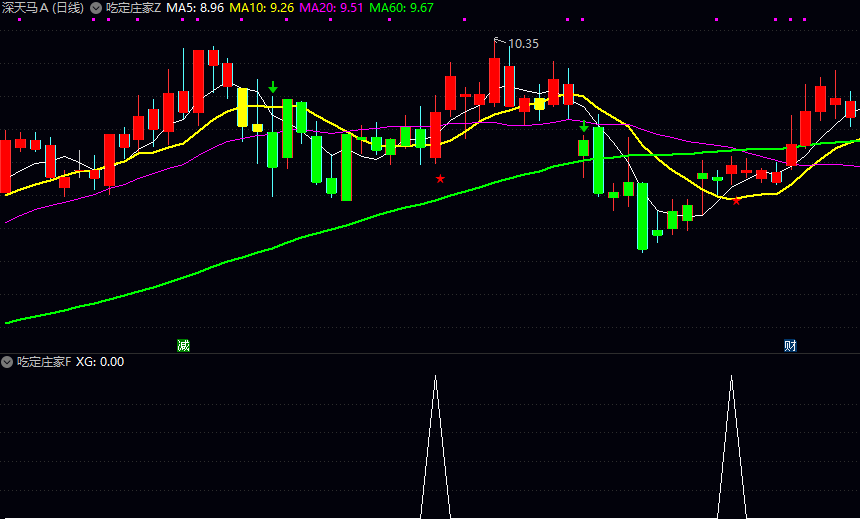
Task: Click the 减 badge on the time axis
Action: (x=183, y=346)
